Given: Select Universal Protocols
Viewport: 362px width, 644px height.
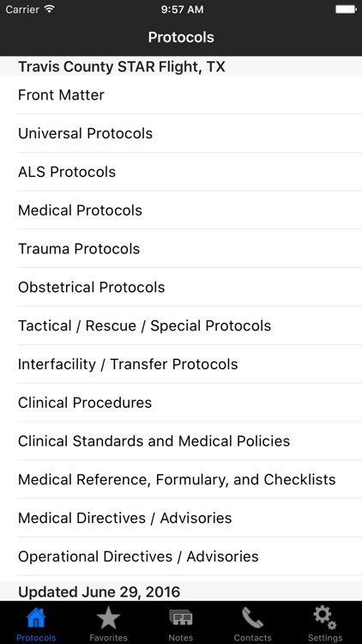Looking at the screenshot, I should [x=181, y=133].
